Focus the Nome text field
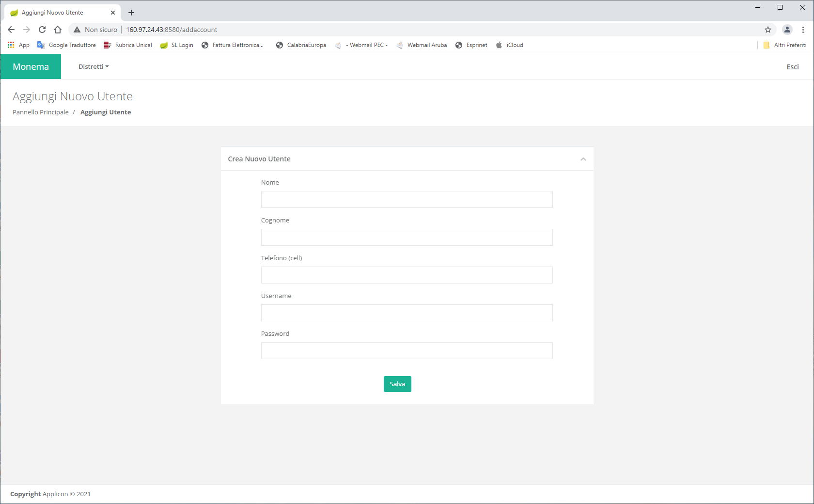The image size is (814, 504). tap(407, 199)
